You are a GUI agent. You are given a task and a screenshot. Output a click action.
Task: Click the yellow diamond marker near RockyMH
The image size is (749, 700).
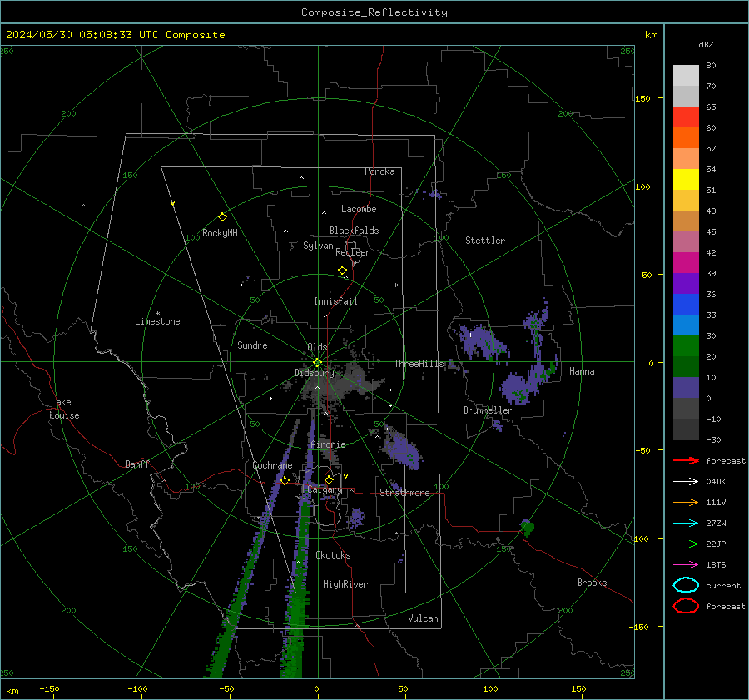coord(222,217)
